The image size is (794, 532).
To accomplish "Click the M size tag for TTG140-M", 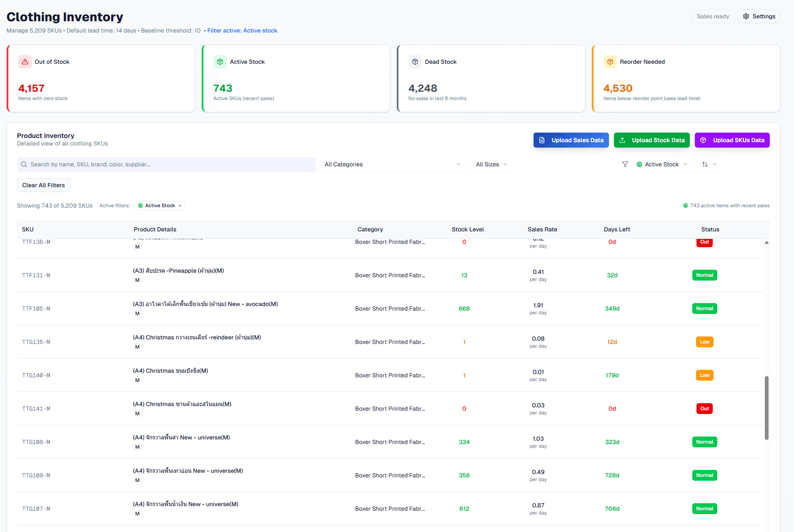I will coord(138,380).
